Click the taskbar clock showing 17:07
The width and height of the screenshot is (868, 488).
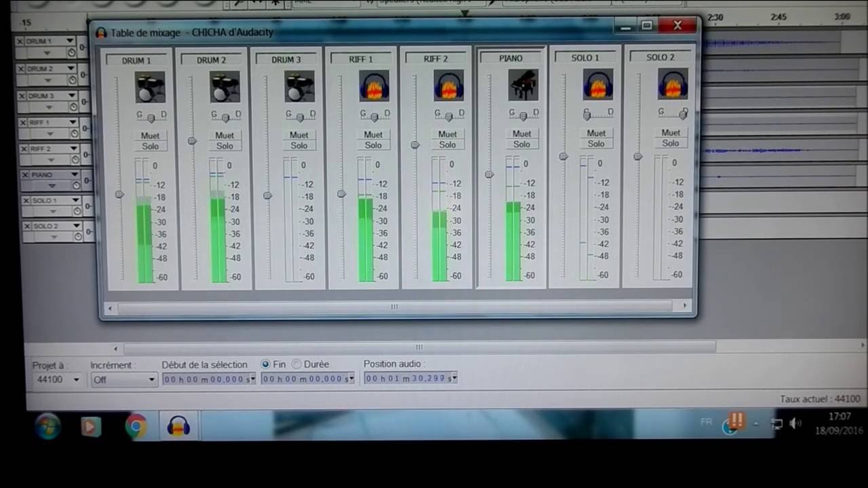840,417
